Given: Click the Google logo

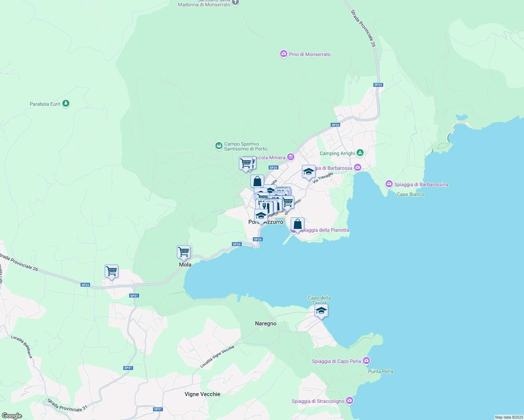Looking at the screenshot, I should 12,416.
